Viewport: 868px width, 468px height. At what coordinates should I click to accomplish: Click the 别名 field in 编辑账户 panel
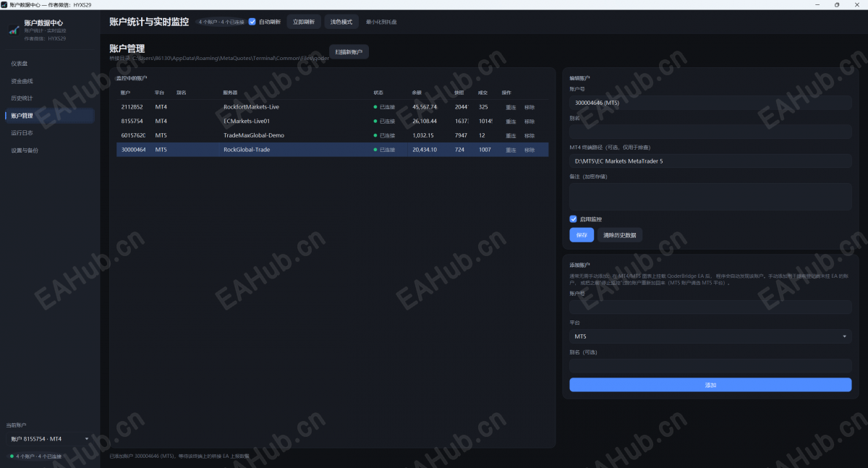point(710,132)
